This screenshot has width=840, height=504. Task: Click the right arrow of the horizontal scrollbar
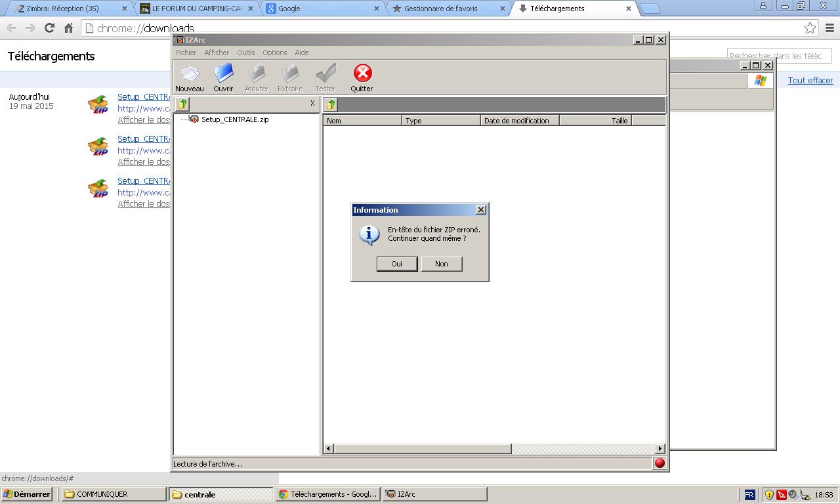click(660, 449)
